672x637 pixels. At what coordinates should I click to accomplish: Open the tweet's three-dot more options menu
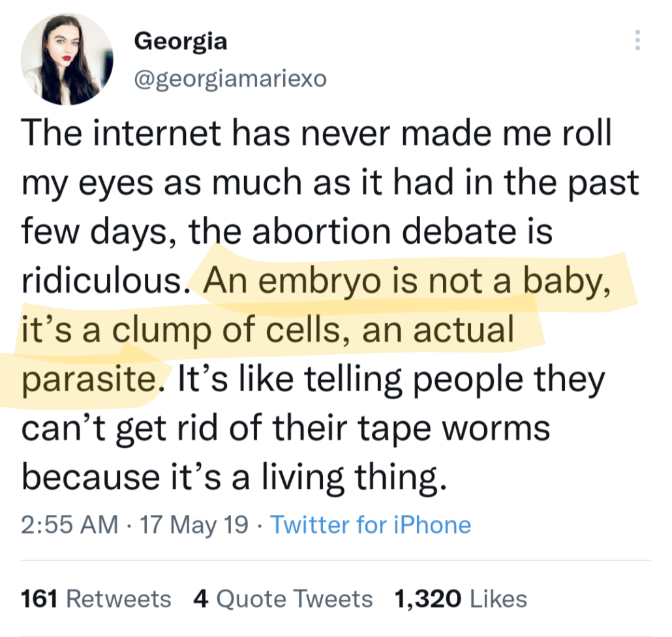click(x=637, y=40)
